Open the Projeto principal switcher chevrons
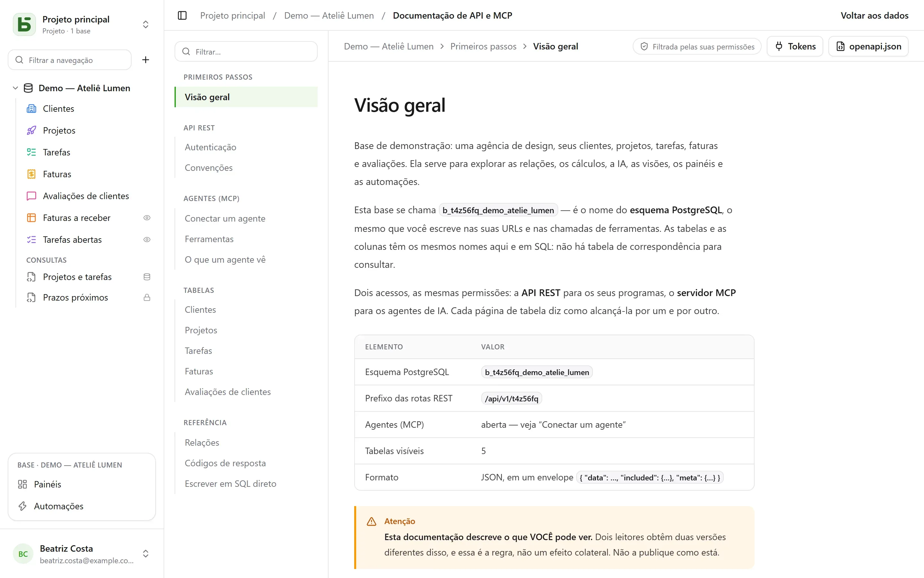The width and height of the screenshot is (924, 578). coord(145,24)
